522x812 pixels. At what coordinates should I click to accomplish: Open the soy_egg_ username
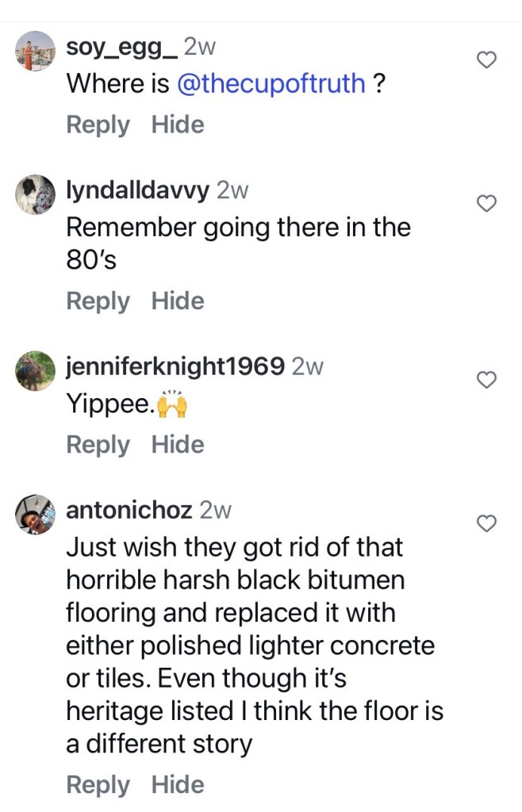(121, 48)
